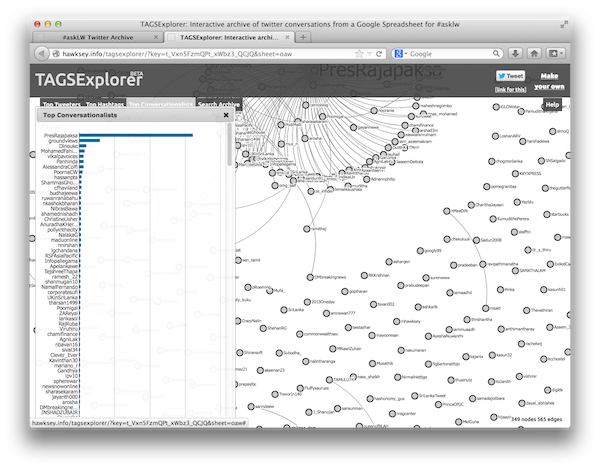This screenshot has width=600, height=469.
Task: Open the Top Hashtags tab
Action: 105,104
